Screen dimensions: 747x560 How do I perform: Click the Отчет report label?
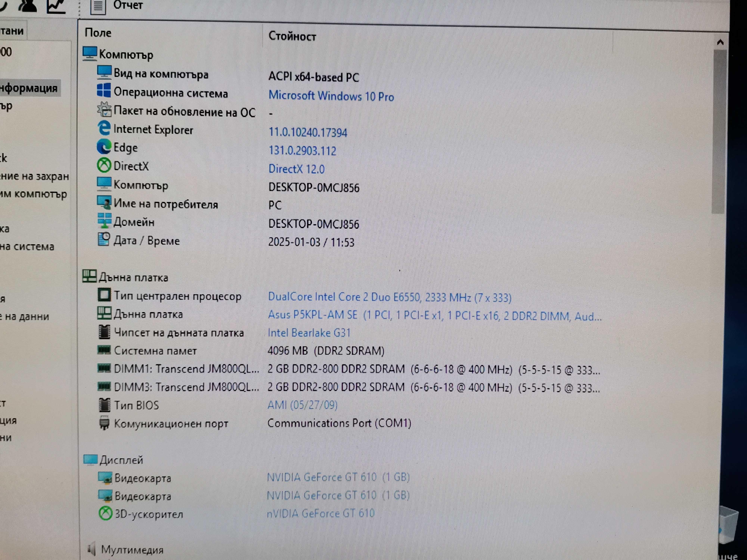click(x=128, y=5)
